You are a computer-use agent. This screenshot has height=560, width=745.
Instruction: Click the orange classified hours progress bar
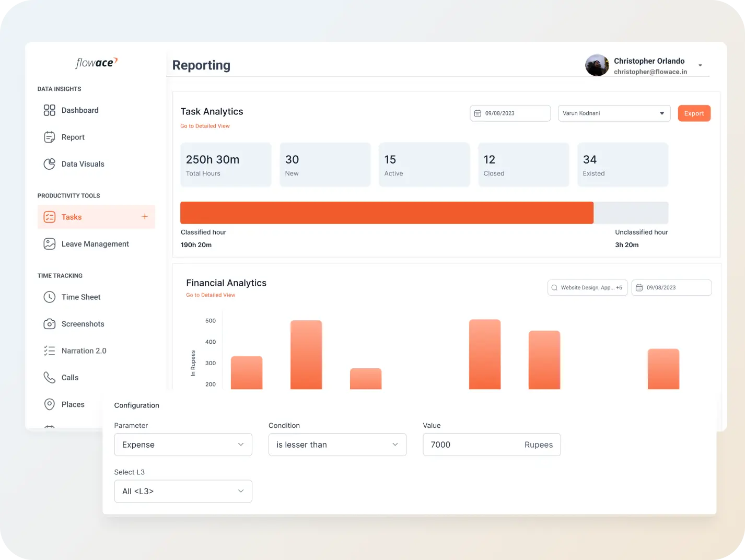click(x=387, y=213)
